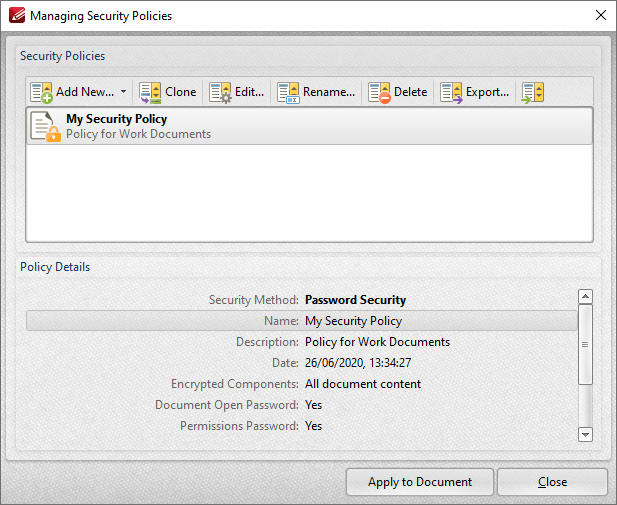Viewport: 617px width, 505px height.
Task: Click the date value 26/06/2020, 13:34:27
Action: pyautogui.click(x=358, y=363)
